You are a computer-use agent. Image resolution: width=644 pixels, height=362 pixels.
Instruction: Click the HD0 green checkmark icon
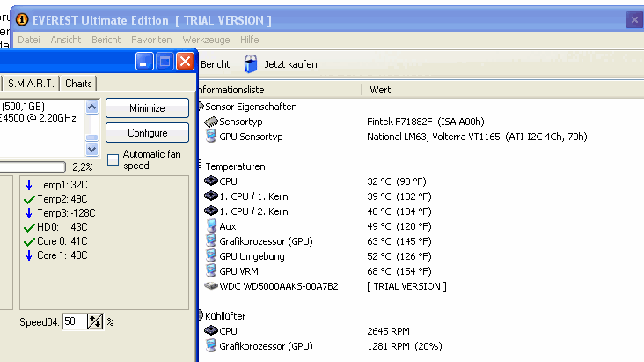pos(29,227)
